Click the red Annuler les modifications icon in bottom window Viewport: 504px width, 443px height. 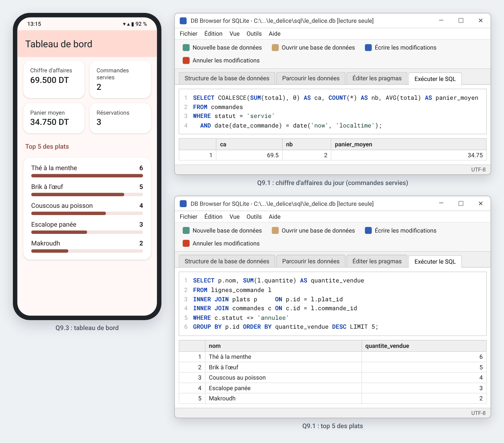pos(186,243)
